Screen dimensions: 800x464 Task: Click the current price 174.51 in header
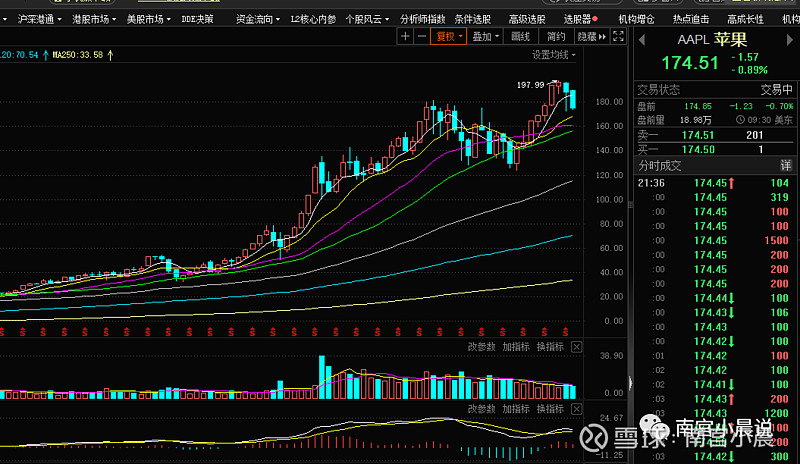(x=690, y=63)
